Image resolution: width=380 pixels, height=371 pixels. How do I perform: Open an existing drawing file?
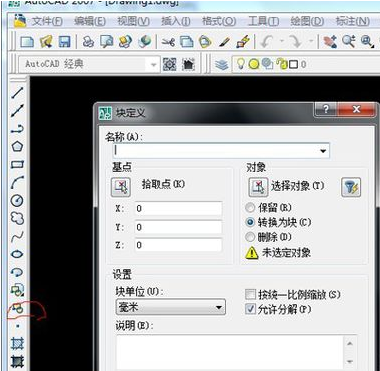[x=46, y=42]
